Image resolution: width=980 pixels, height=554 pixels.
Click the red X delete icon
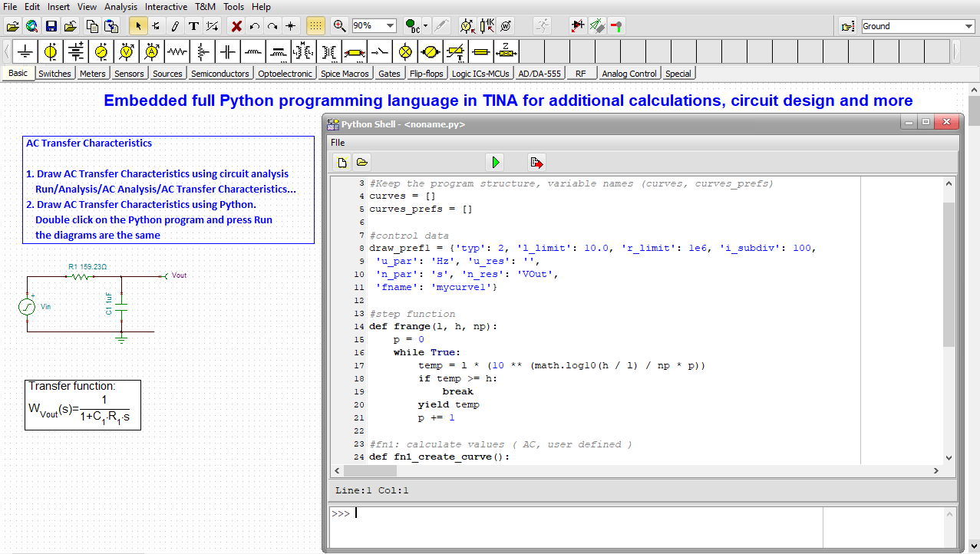pyautogui.click(x=236, y=26)
